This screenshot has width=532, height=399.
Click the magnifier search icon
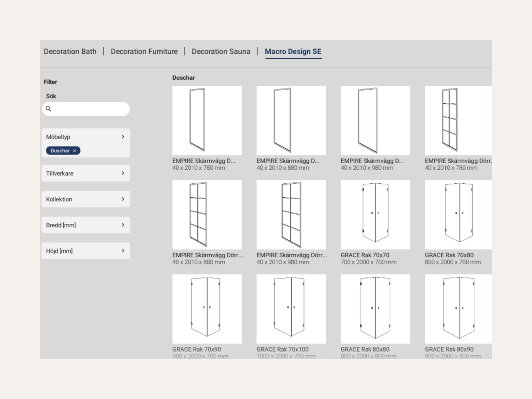pyautogui.click(x=48, y=109)
